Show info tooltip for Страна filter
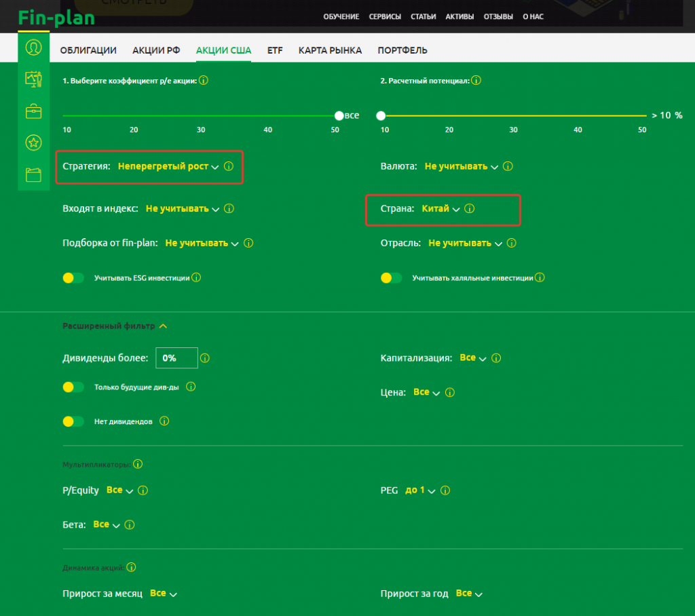Viewport: 695px width, 616px height. click(470, 209)
